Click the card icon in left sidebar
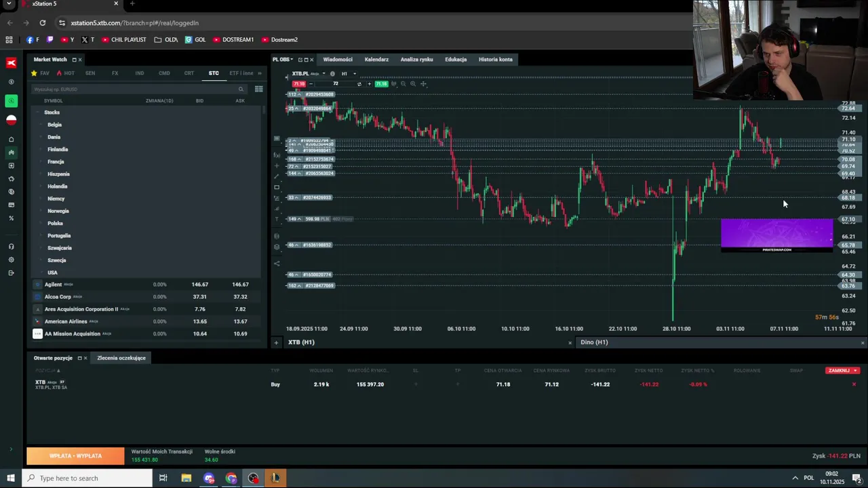This screenshot has width=868, height=488. tap(11, 205)
